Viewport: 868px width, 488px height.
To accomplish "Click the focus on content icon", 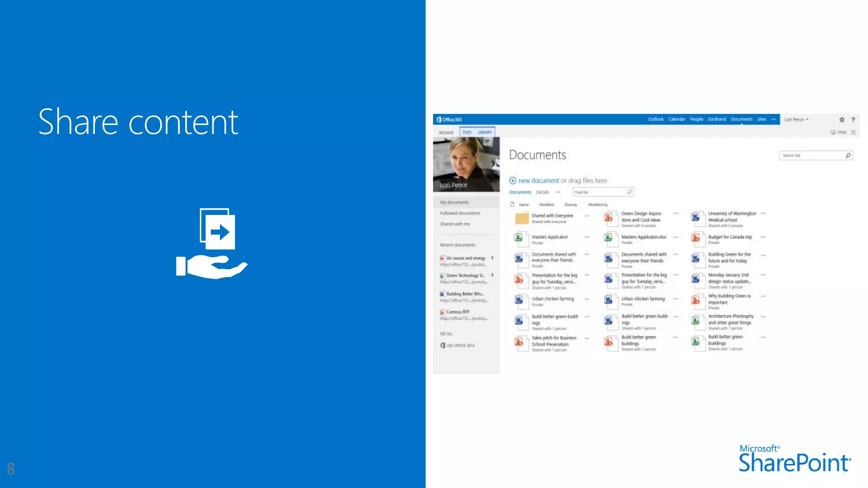I will pyautogui.click(x=853, y=133).
